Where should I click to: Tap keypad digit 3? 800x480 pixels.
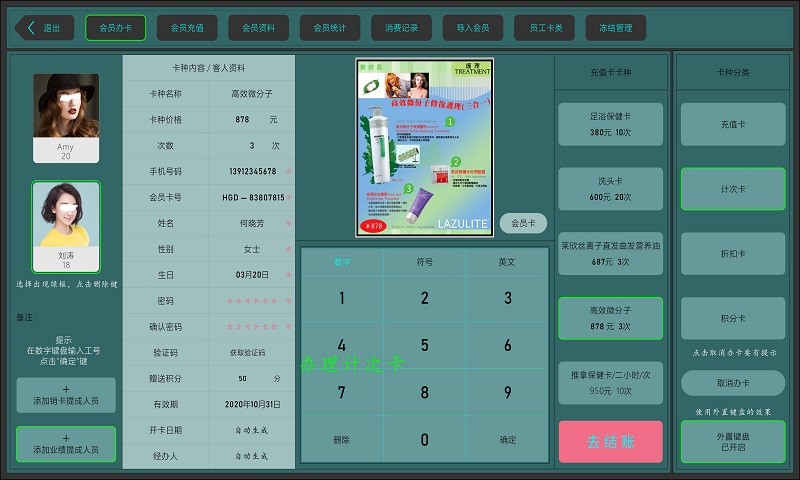pos(507,298)
